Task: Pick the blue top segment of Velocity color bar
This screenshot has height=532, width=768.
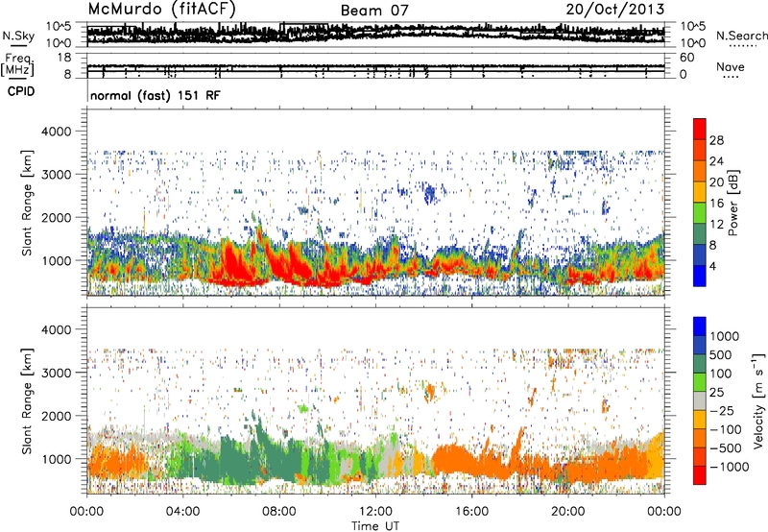Action: (x=700, y=326)
